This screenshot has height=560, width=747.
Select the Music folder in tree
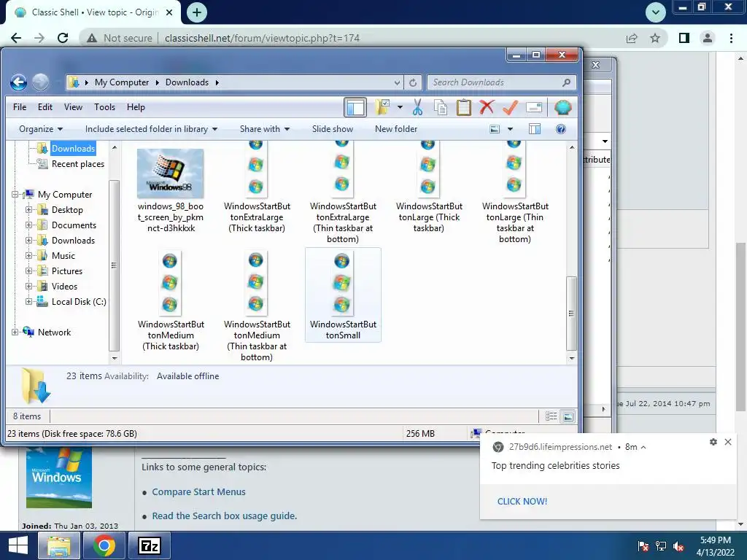click(x=63, y=256)
